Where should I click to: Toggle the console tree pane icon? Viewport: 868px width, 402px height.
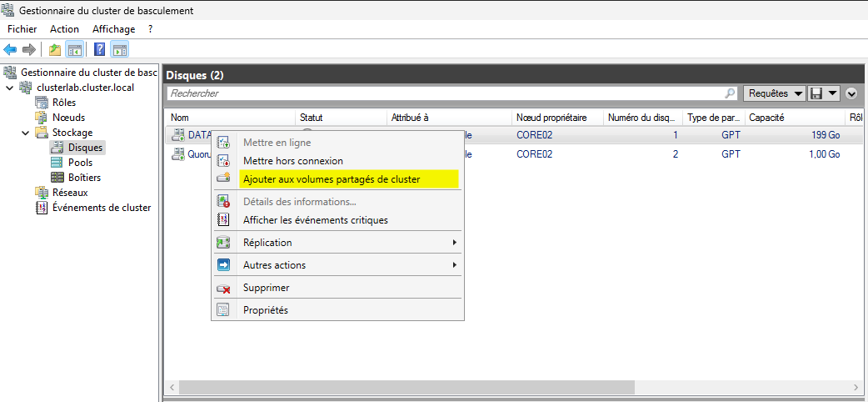tap(74, 49)
